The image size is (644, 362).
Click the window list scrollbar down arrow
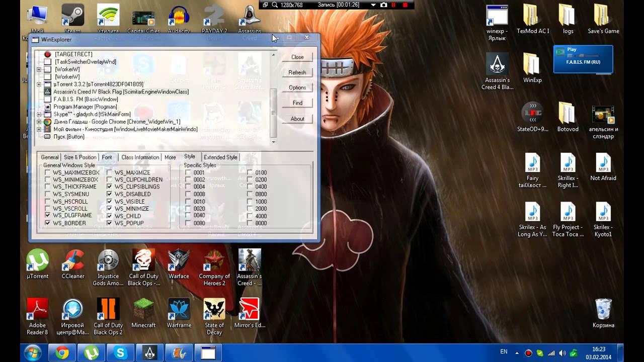tap(274, 142)
